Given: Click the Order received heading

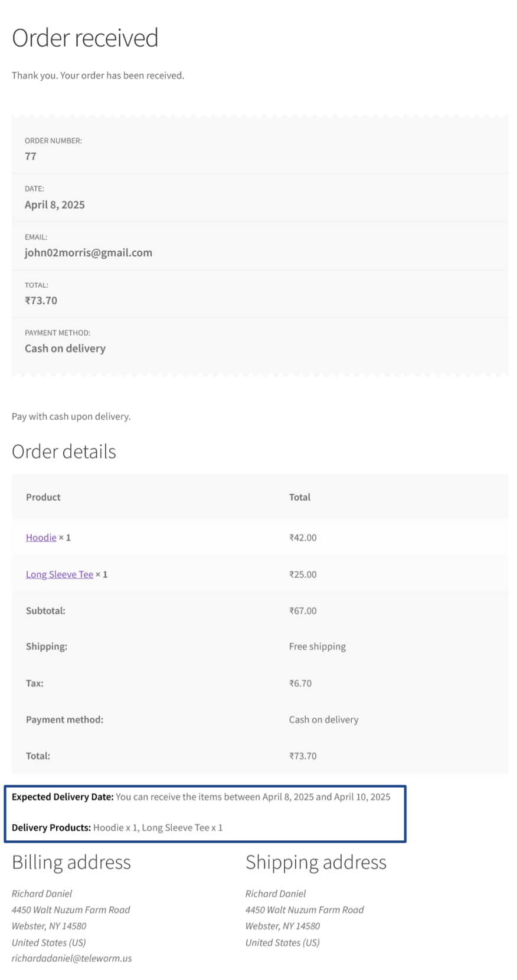Looking at the screenshot, I should pos(85,38).
